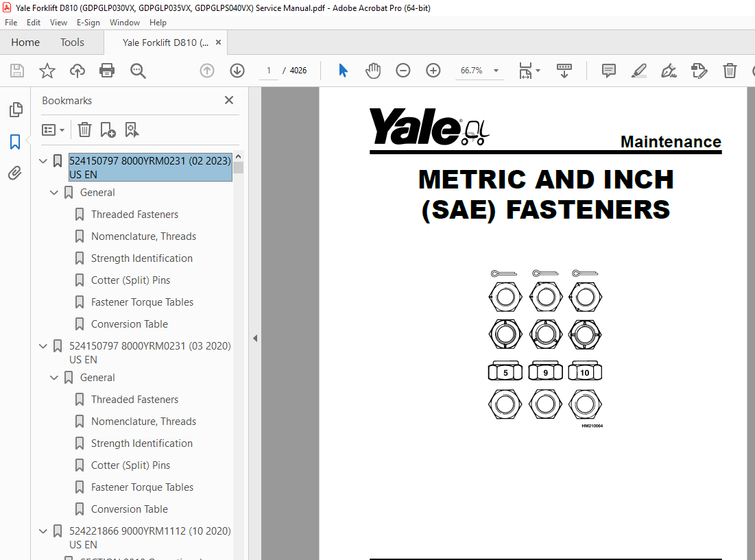Select bookmark 524150797 8000YRM0231 (03 2020)

150,352
